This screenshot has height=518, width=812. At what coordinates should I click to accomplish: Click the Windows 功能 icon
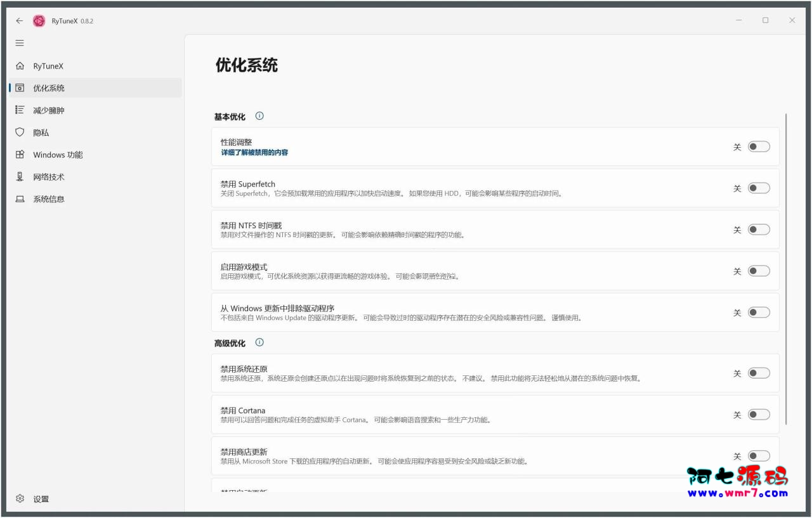[20, 155]
